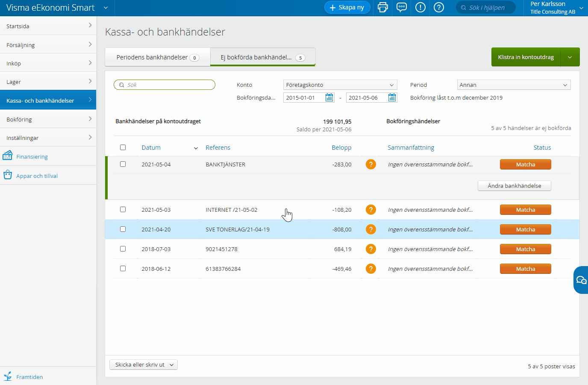
Task: Switch to Periodens bankhändelser tab
Action: 157,57
